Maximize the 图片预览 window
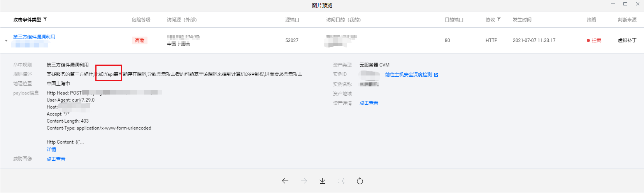 point(625,4)
